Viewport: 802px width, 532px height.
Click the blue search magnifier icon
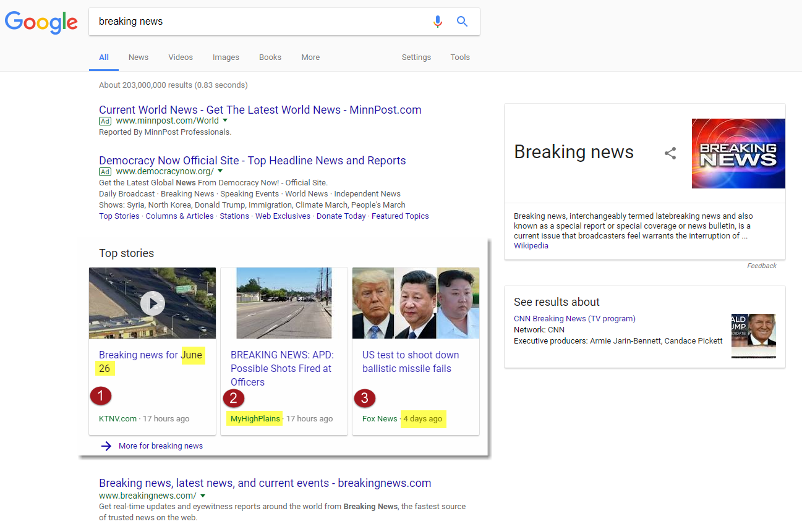point(462,22)
